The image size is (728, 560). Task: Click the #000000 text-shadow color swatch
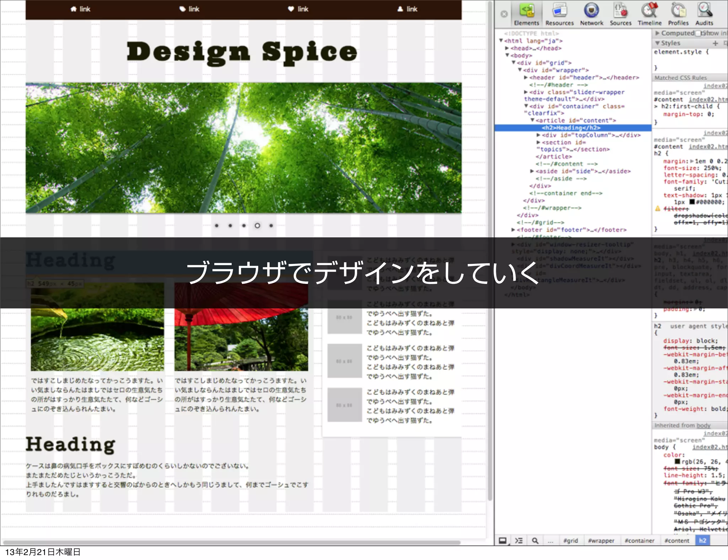click(692, 202)
